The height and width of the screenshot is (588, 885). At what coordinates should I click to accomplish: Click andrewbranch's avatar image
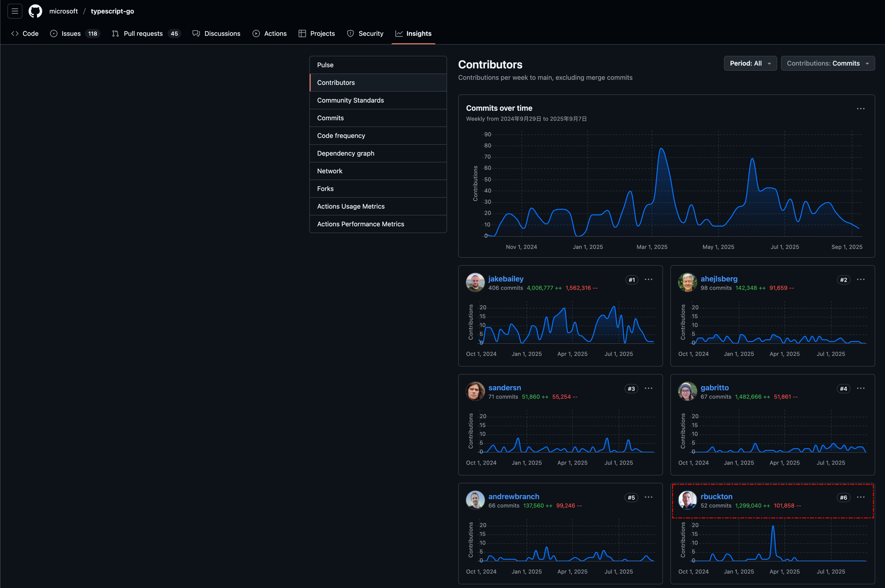coord(475,500)
